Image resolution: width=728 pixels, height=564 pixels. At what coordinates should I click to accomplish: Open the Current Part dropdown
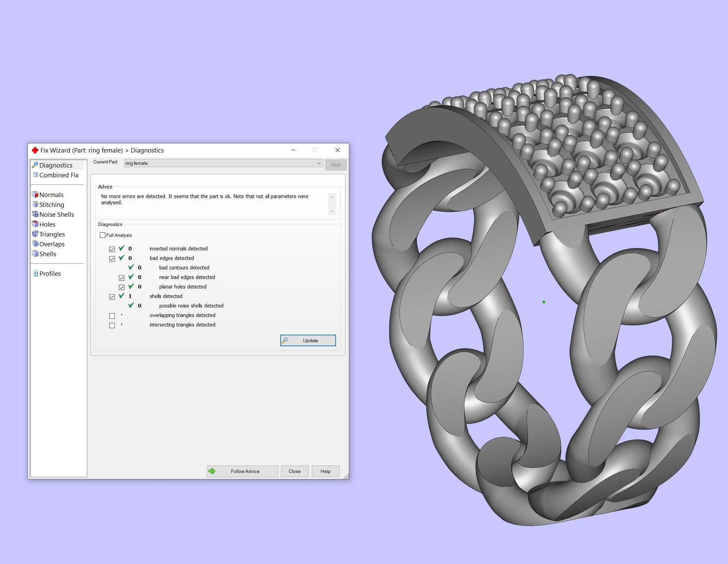(223, 163)
